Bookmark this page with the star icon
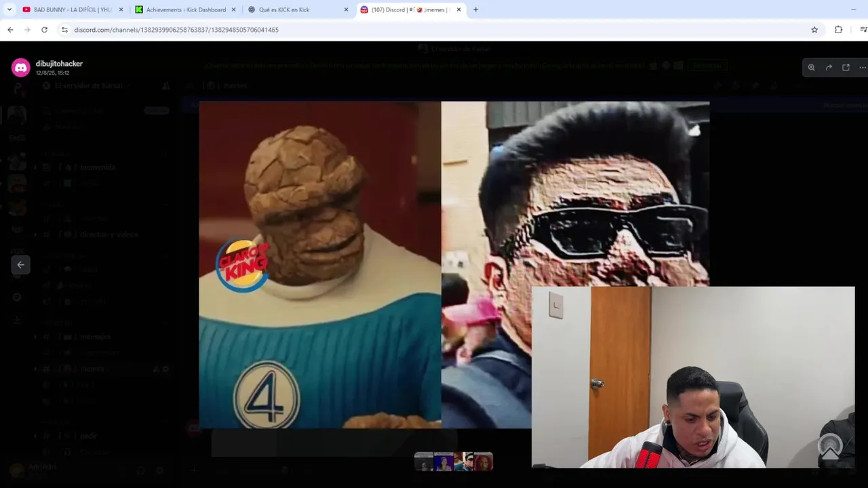 (814, 30)
